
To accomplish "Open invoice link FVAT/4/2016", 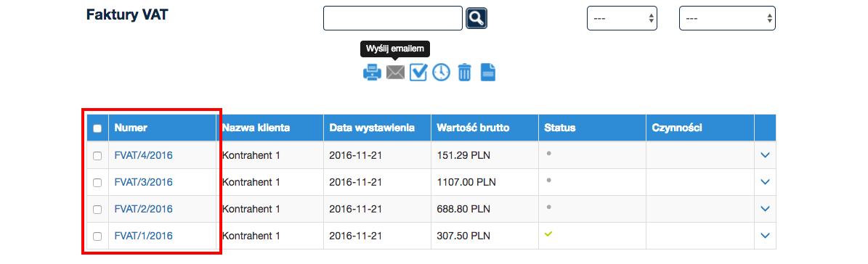I will pos(143,156).
